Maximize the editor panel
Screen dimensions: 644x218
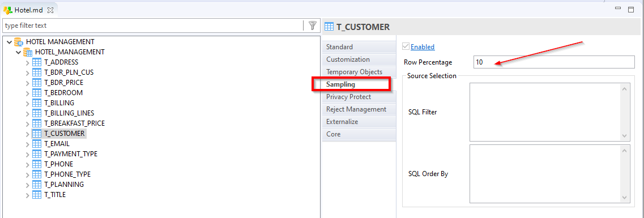coord(632,9)
